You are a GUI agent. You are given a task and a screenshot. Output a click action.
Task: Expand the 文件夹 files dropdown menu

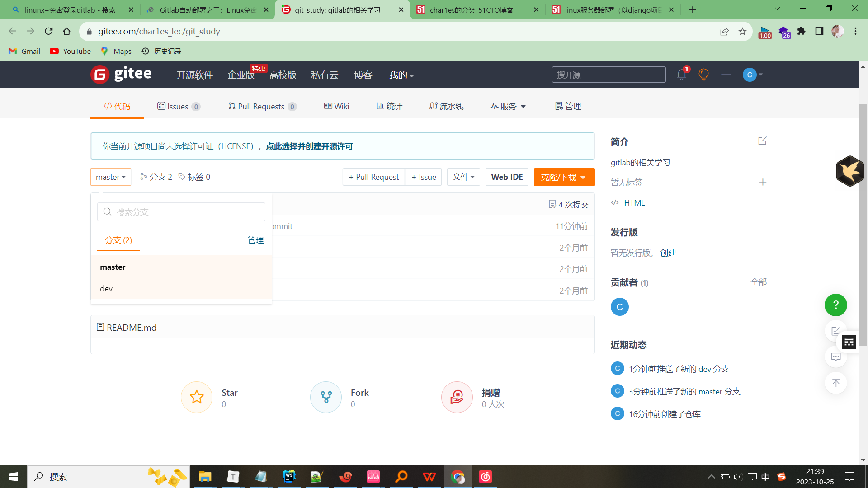462,177
